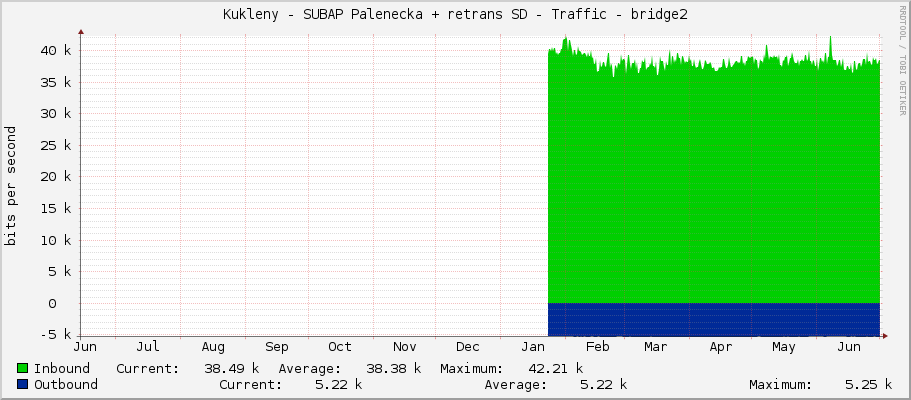Click the 'Feb' x-axis label
Viewport: 911px width, 400px height.
[x=597, y=347]
